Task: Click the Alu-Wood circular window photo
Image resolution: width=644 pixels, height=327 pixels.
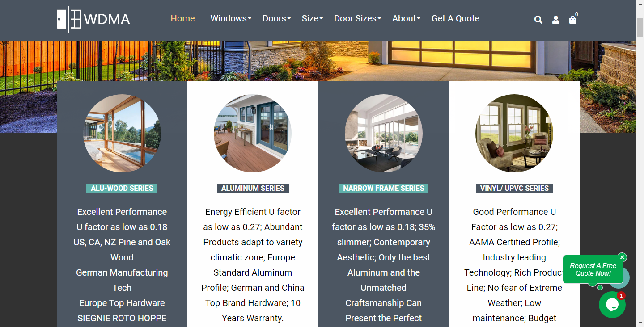Action: coord(122,133)
